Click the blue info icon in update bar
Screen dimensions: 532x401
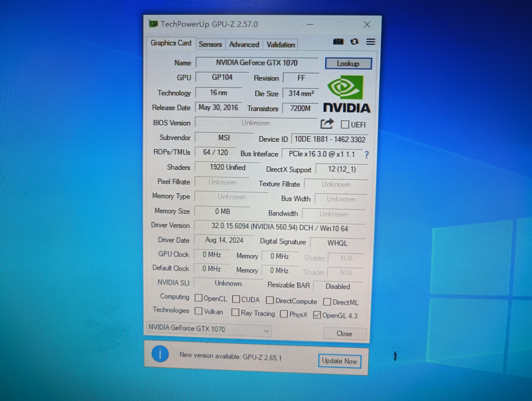160,354
